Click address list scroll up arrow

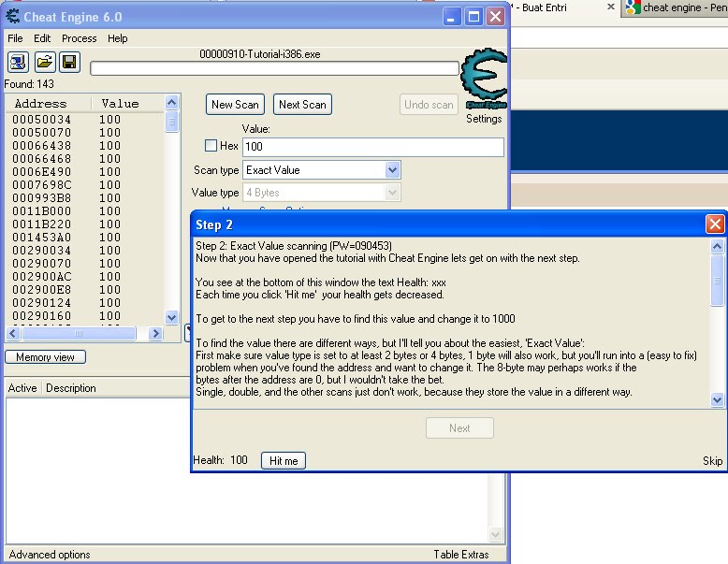coord(171,102)
